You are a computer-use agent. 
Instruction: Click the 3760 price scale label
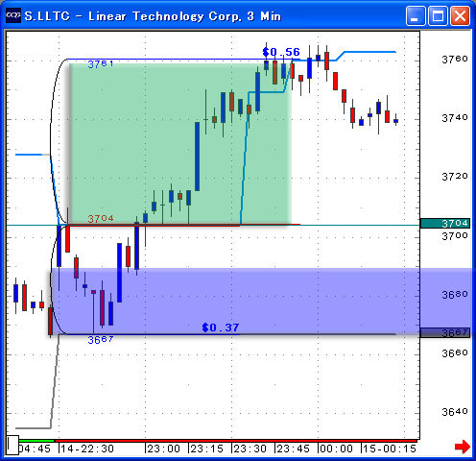pos(455,60)
